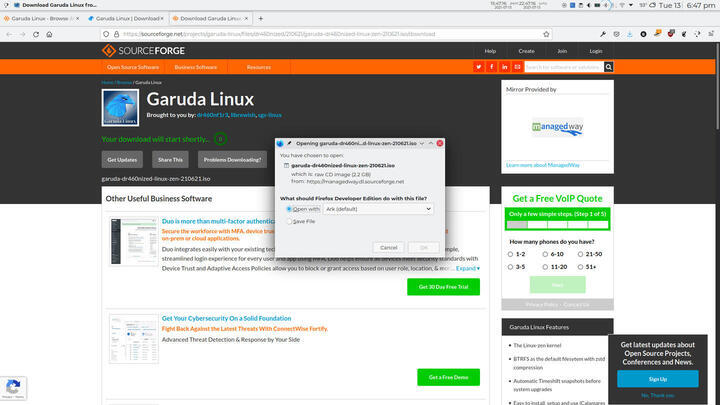Open the developer tools wrench icon

pyautogui.click(x=603, y=34)
